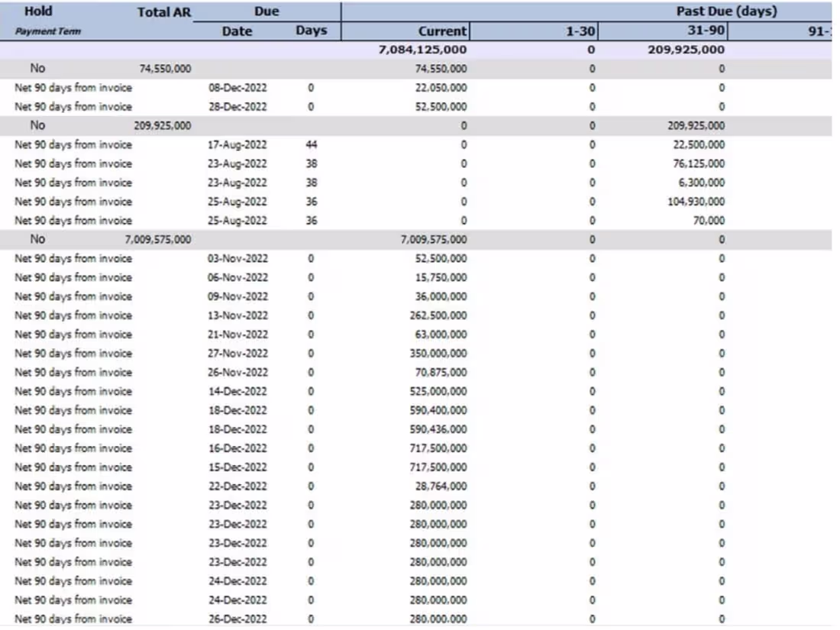The image size is (840, 630).
Task: Click the "Days" column header
Action: pyautogui.click(x=313, y=31)
